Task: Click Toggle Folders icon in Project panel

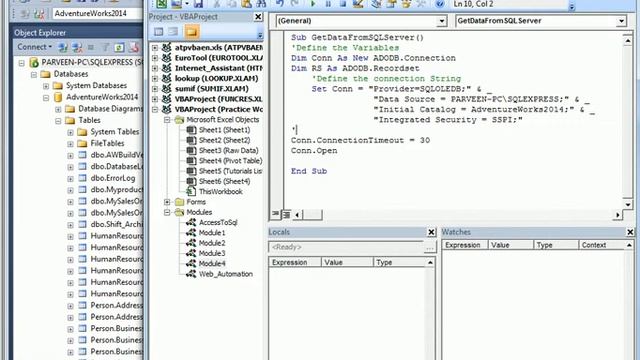Action: (191, 31)
